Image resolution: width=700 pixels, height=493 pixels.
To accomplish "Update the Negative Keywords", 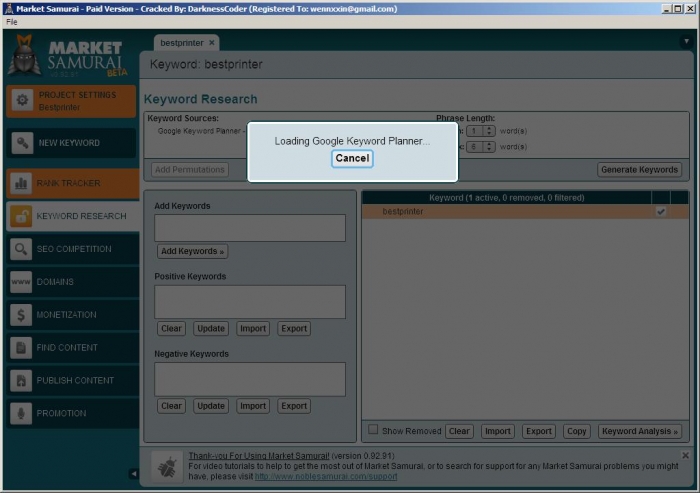I will click(x=211, y=406).
